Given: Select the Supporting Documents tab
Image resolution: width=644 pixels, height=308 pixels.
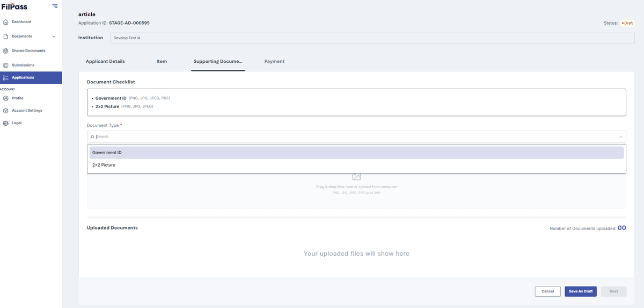Looking at the screenshot, I should pos(218,61).
